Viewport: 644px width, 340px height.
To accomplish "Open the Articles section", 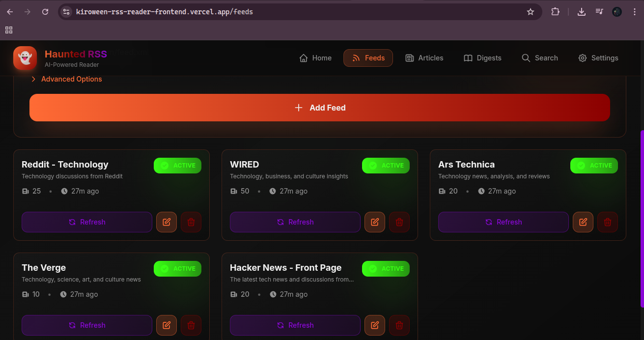I will (424, 58).
